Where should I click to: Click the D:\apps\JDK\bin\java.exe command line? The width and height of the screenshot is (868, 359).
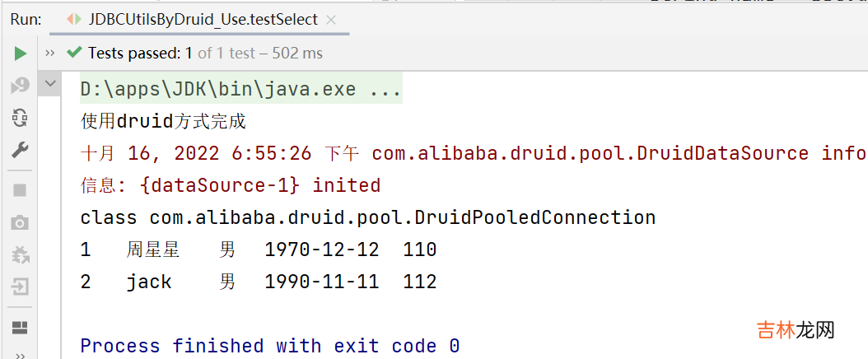click(x=240, y=89)
